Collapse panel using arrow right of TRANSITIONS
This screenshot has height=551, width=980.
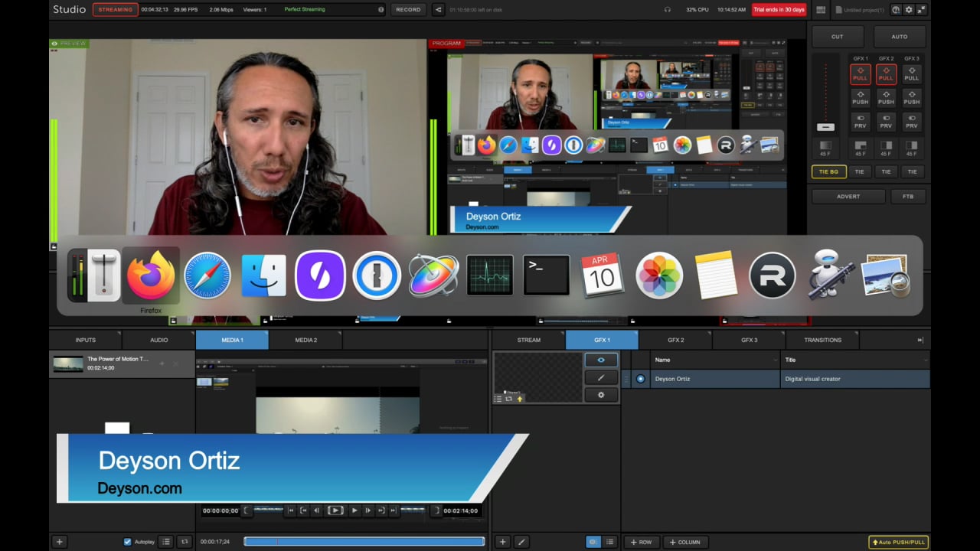920,340
